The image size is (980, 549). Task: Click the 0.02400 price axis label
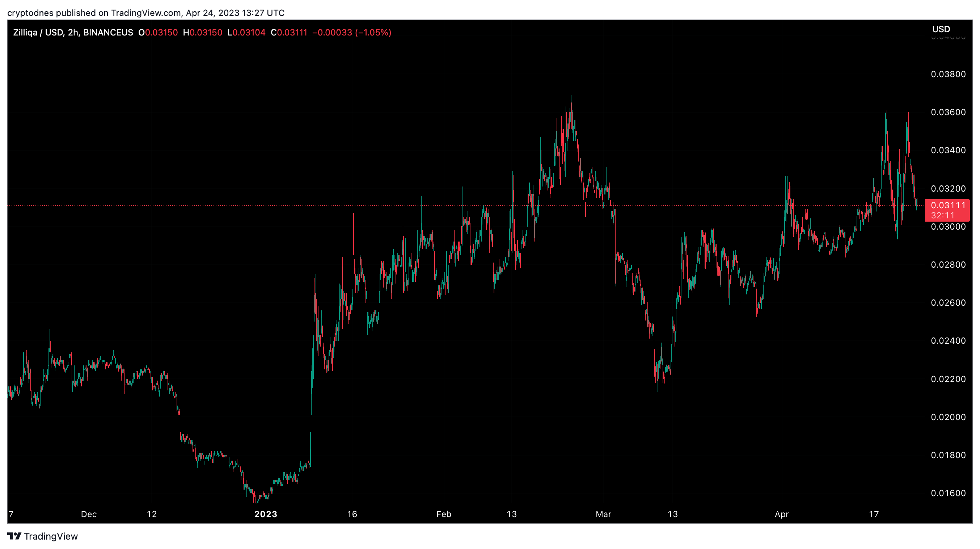[949, 341]
